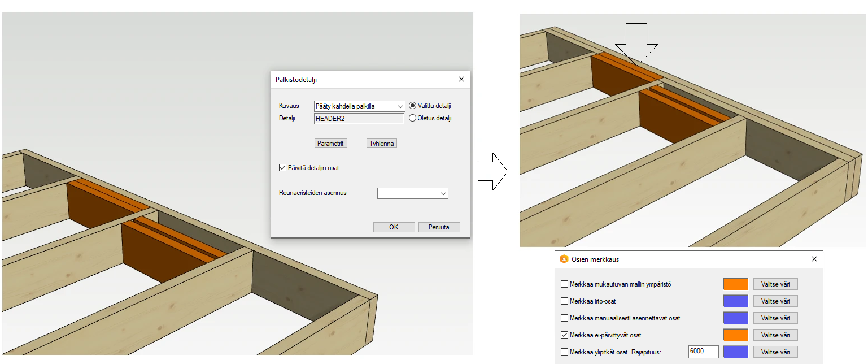Screen dimensions: 868x364
Task: Enable Merkkaa manuaalisesti asennettavat osat
Action: (564, 318)
